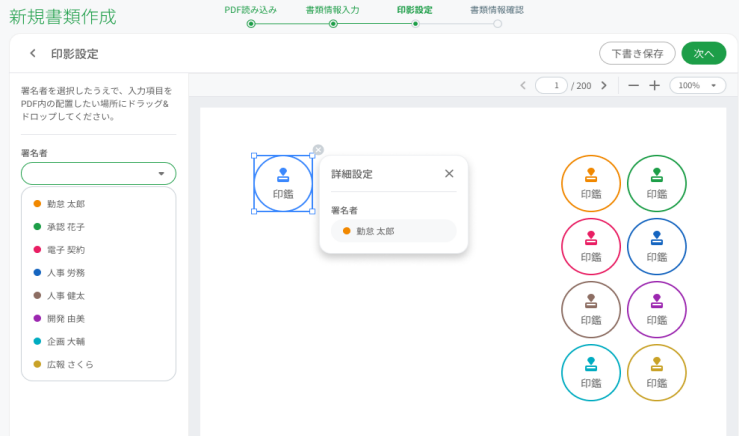Click the pink 印鑑 stamp
This screenshot has height=436, width=739.
tap(591, 247)
